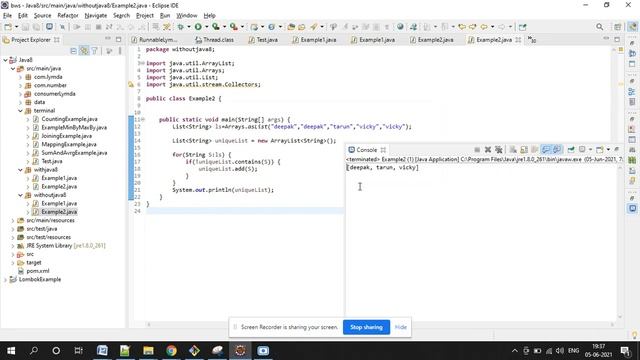This screenshot has height=360, width=640.
Task: Open the Refactor menu
Action: [68, 16]
